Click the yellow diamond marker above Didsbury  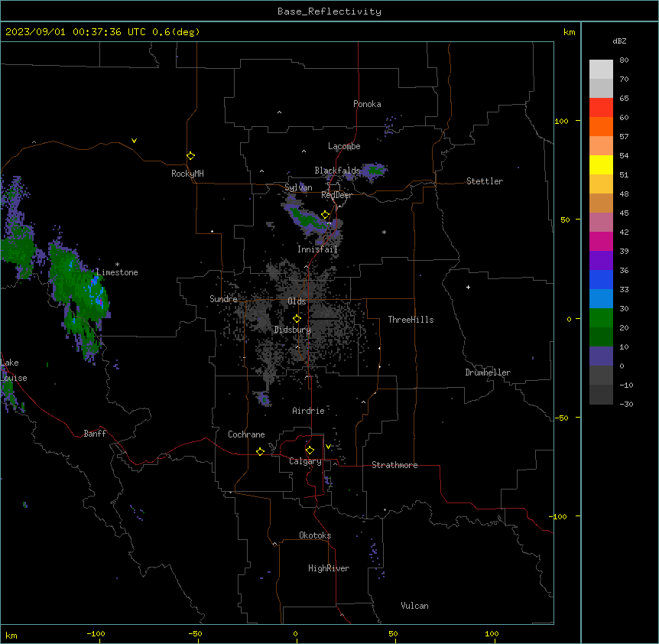297,319
